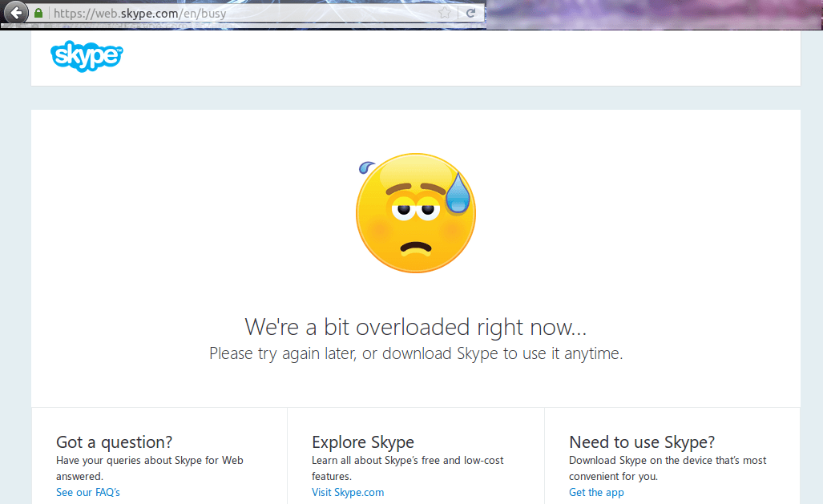The width and height of the screenshot is (823, 504).
Task: Click the browser back arrow button
Action: (x=16, y=13)
